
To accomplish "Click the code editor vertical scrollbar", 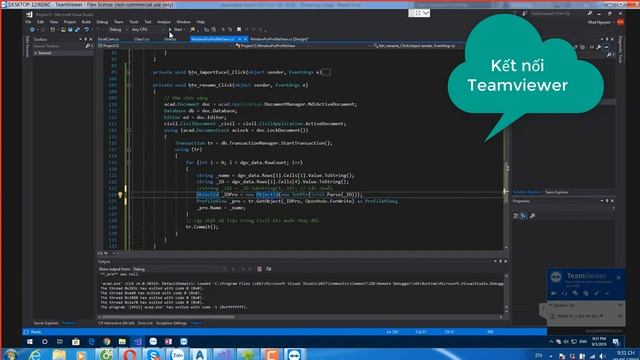I will [506, 149].
